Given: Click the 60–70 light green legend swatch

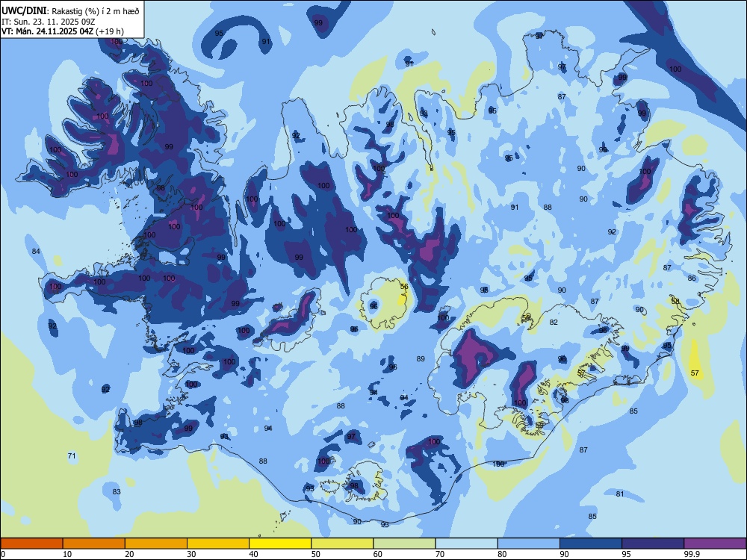Looking at the screenshot, I should (x=404, y=544).
